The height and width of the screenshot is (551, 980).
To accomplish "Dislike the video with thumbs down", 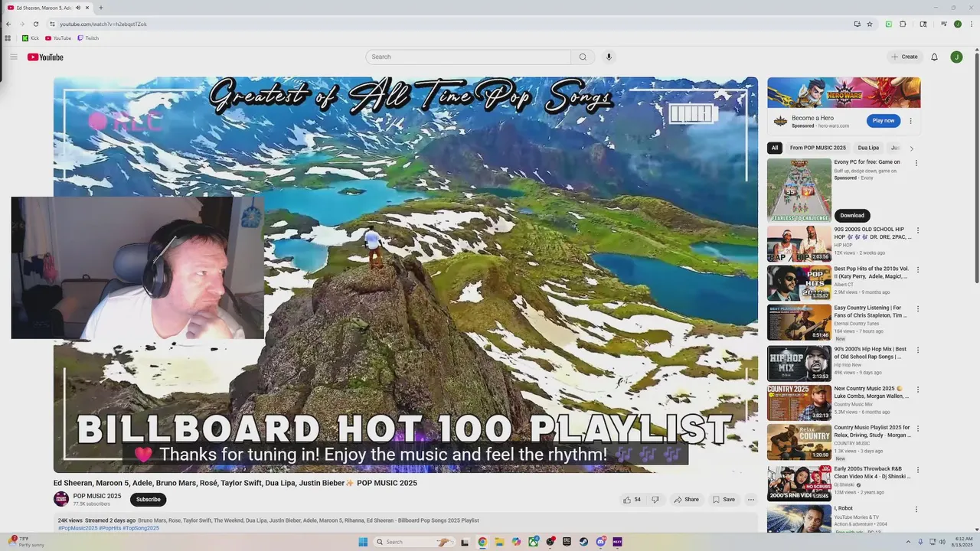I will [x=655, y=500].
